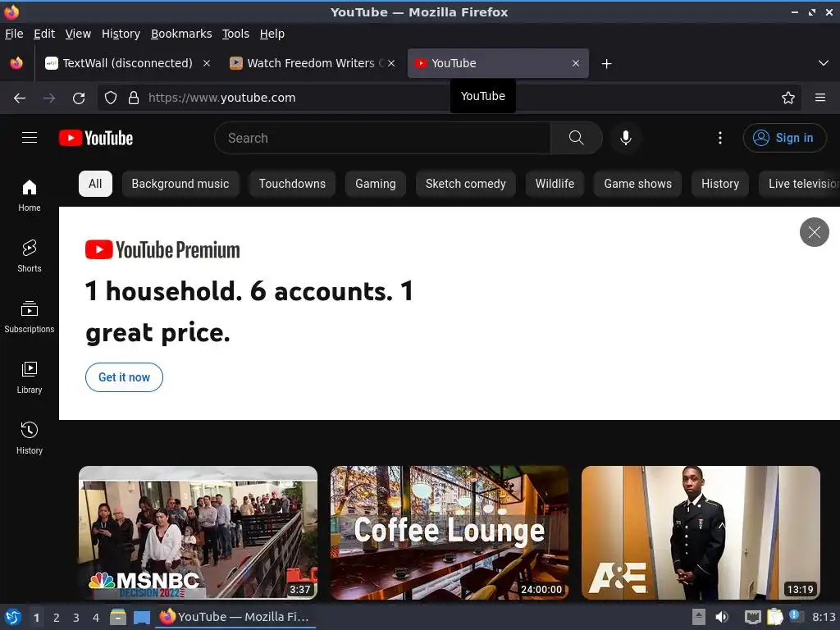840x630 pixels.
Task: Click the search magnifier button
Action: (x=577, y=138)
